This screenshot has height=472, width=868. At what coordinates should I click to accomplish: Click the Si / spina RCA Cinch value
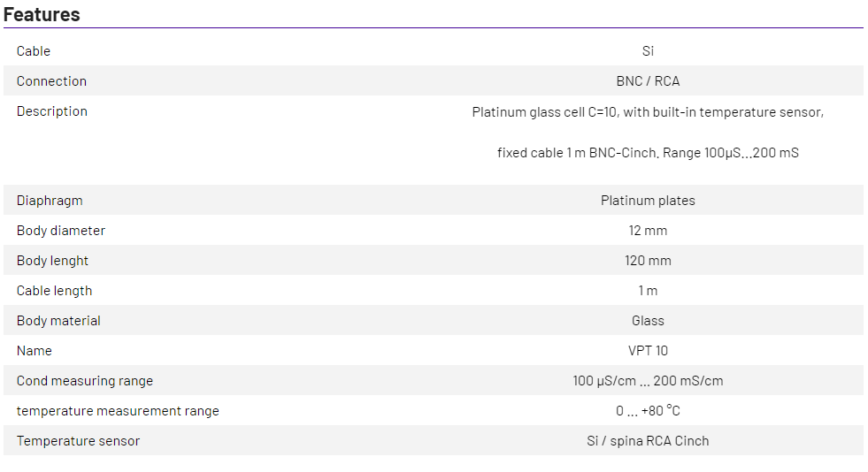(x=648, y=441)
